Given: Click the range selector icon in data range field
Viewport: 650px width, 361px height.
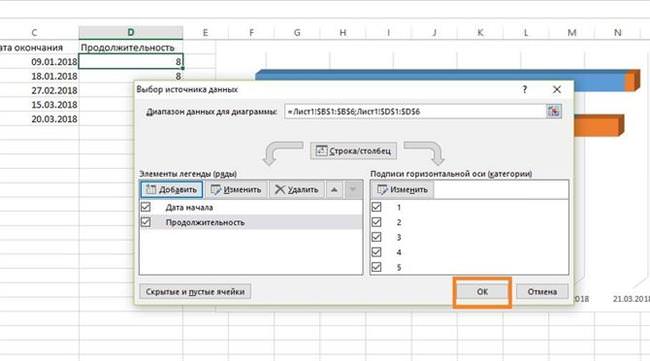Looking at the screenshot, I should [x=553, y=111].
